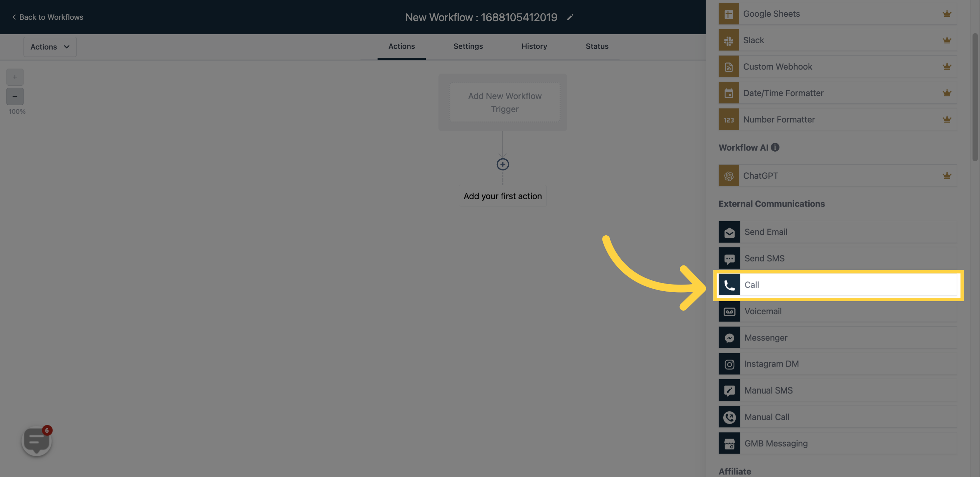The image size is (980, 477).
Task: Select the Status tab
Action: [x=597, y=46]
